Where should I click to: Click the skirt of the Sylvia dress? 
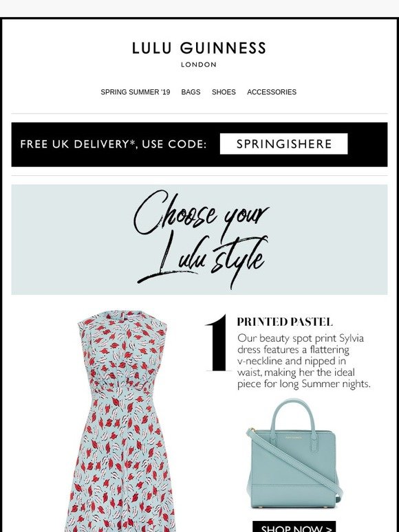pos(121,468)
